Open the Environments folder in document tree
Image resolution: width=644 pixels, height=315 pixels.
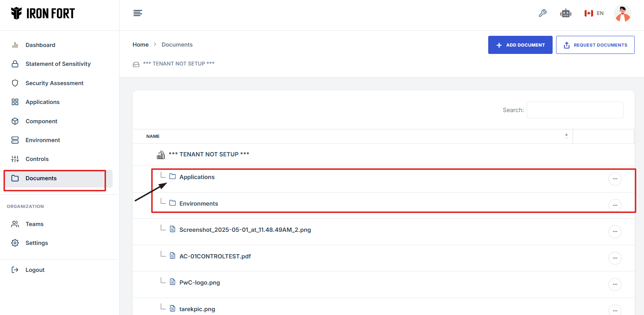tap(199, 203)
